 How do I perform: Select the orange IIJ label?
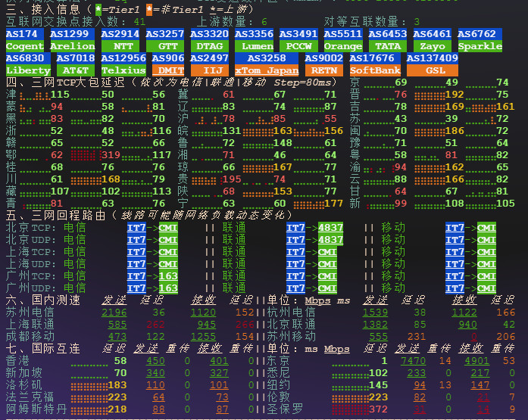[x=209, y=70]
